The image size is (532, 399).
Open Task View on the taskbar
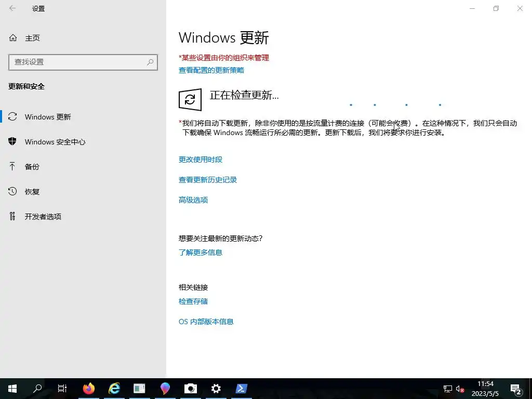pyautogui.click(x=62, y=389)
